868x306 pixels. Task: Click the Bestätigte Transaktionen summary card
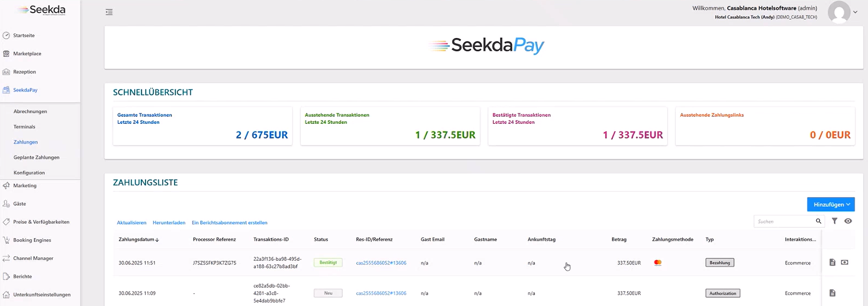pos(578,126)
